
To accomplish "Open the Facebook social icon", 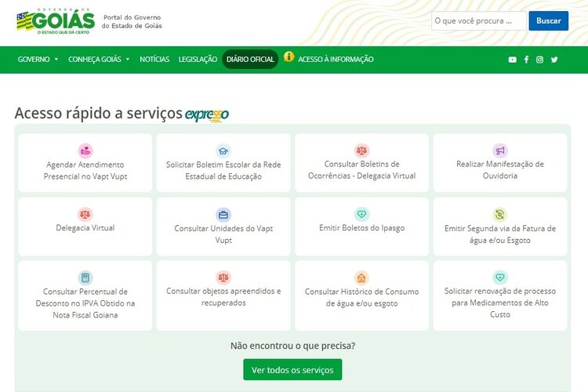I will point(526,60).
